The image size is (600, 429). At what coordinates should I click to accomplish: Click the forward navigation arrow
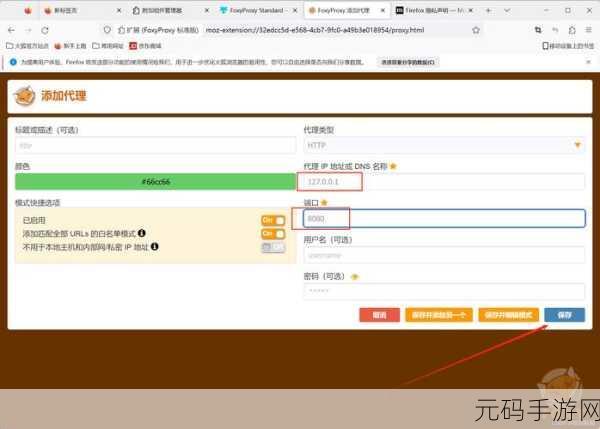point(28,30)
